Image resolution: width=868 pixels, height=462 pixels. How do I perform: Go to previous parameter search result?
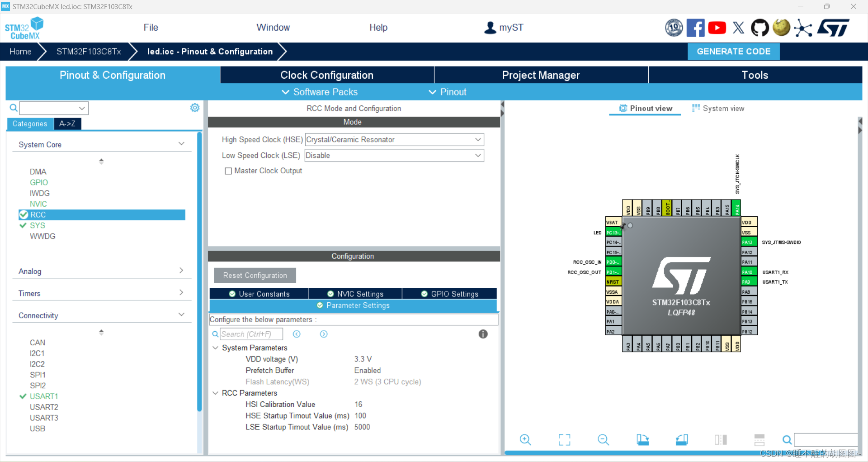[297, 334]
